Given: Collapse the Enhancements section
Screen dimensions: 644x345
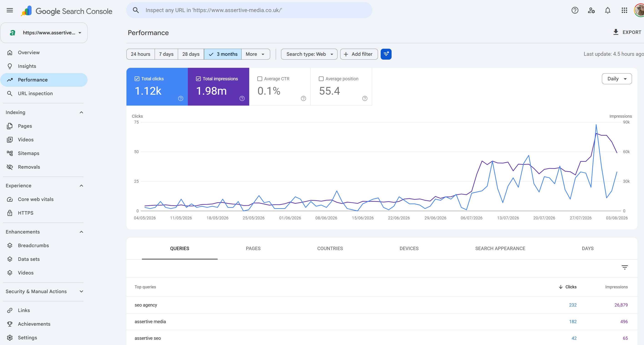Looking at the screenshot, I should tap(81, 232).
